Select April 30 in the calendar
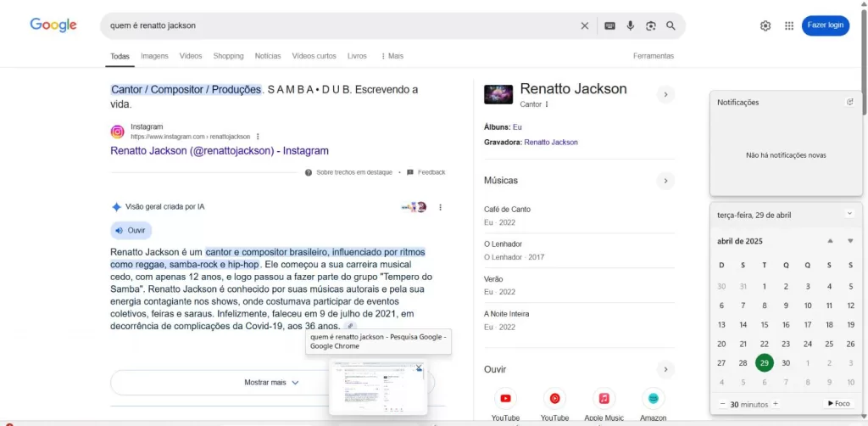 point(786,363)
